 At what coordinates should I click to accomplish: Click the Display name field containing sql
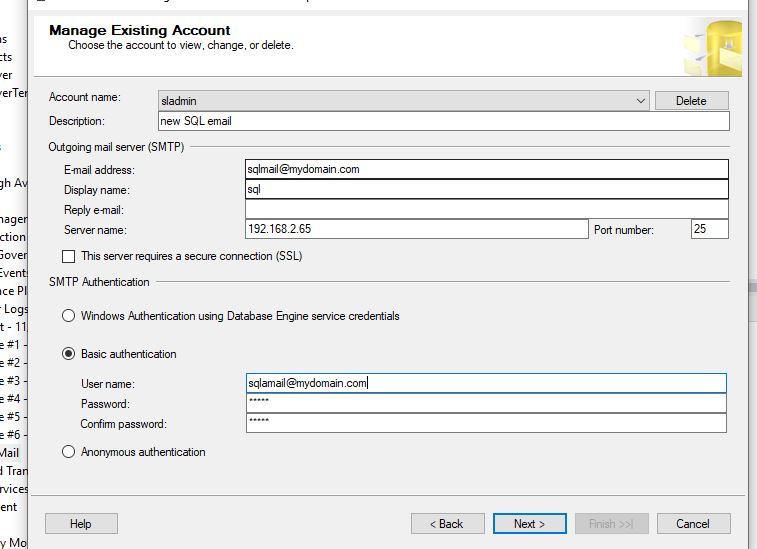coord(487,189)
